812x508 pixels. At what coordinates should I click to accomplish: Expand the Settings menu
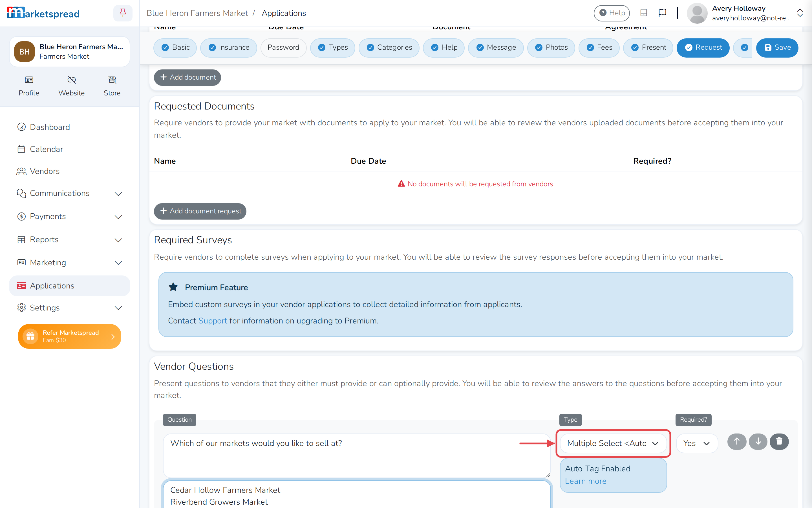point(69,308)
